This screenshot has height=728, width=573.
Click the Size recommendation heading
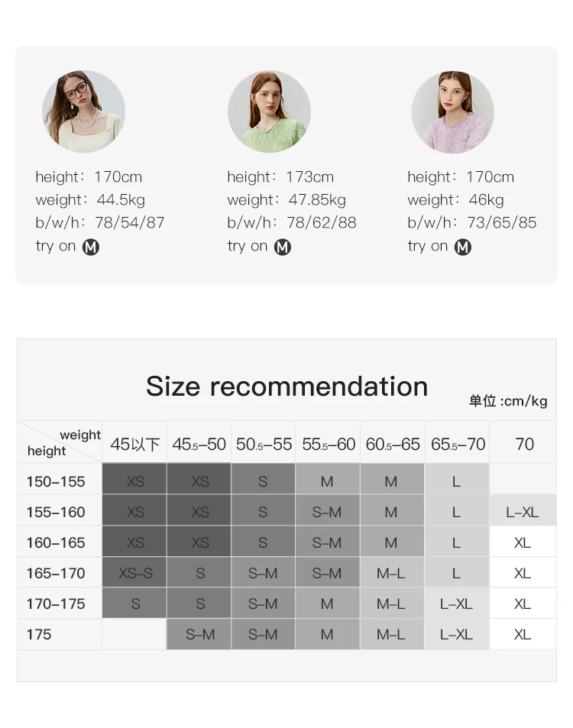point(286,387)
